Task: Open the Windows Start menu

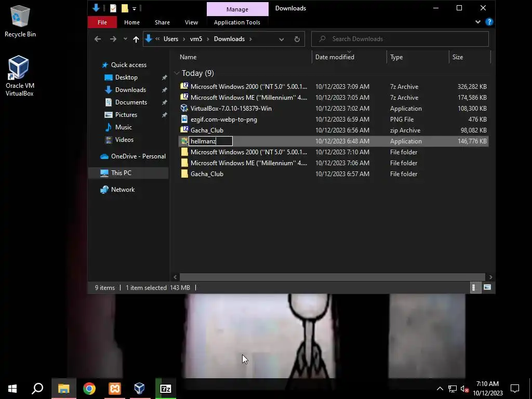Action: (x=12, y=389)
